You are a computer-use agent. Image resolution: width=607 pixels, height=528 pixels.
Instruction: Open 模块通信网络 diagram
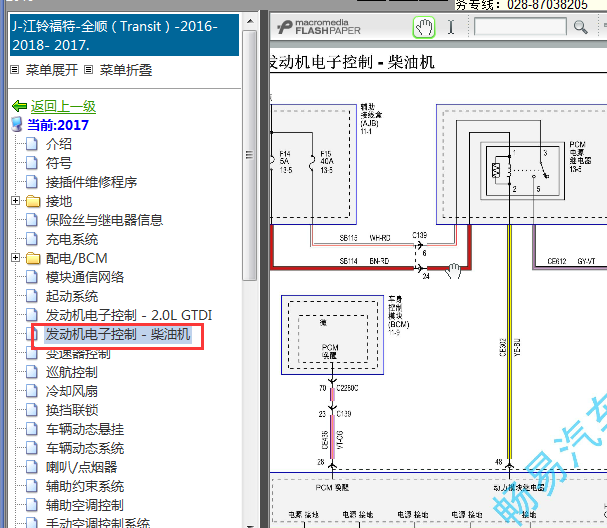(x=85, y=277)
